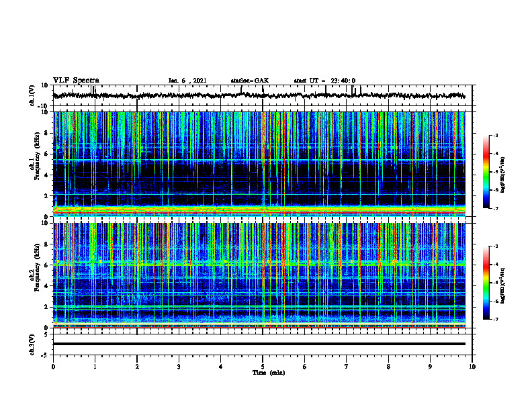The height and width of the screenshot is (411, 532).
Task: Click time axis tick label "1"
Action: click(x=95, y=367)
